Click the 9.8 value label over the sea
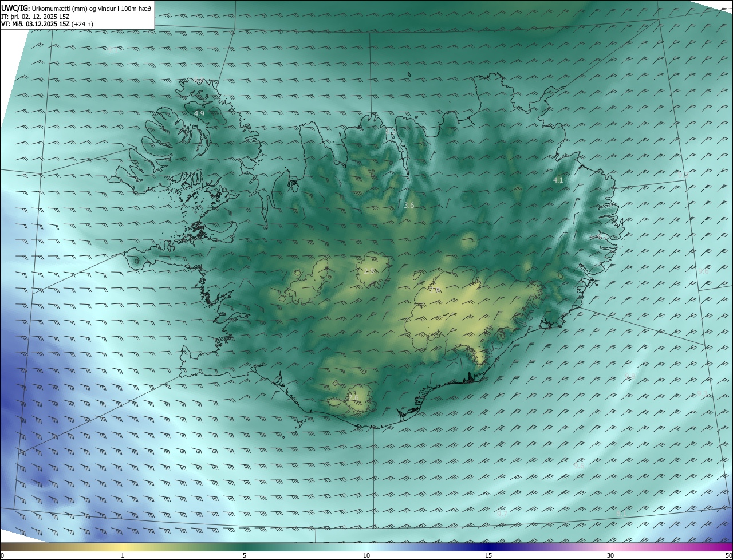 coord(630,376)
